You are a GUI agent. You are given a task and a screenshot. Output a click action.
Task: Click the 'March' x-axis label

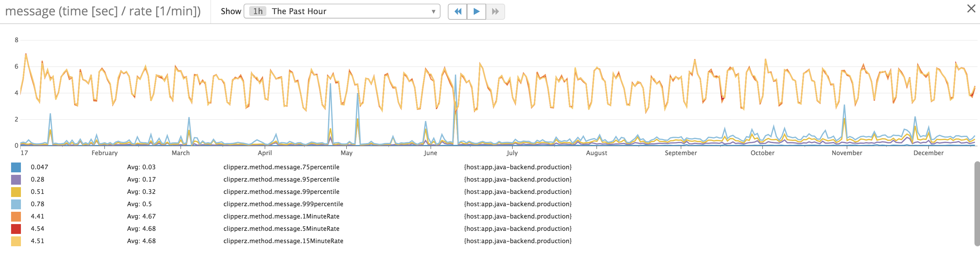pos(181,153)
